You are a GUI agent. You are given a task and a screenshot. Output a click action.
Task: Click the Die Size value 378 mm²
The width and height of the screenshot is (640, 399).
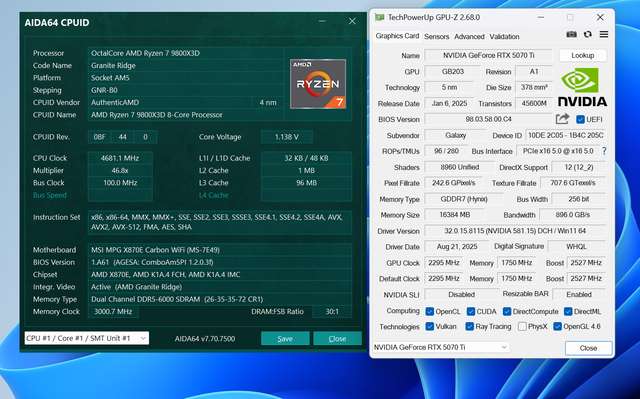point(534,87)
